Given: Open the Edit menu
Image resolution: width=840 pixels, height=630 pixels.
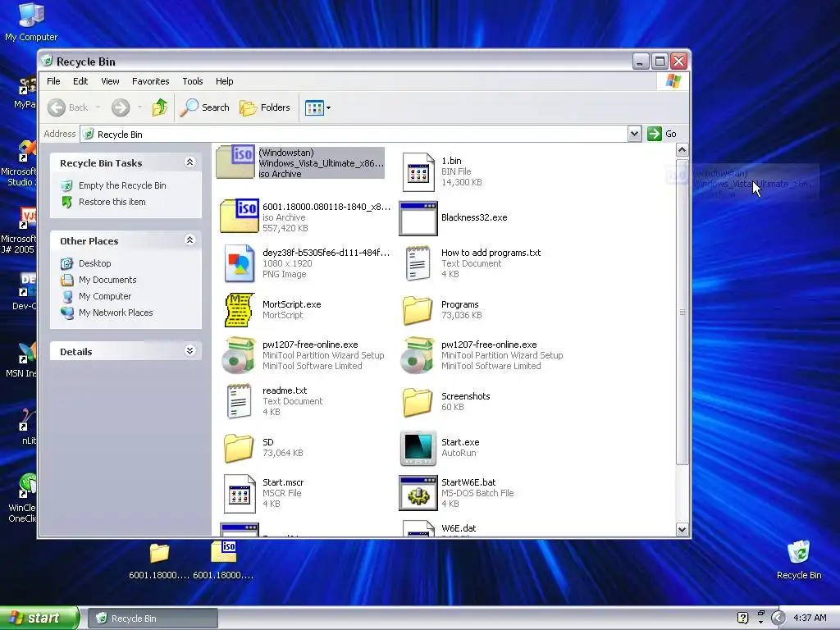Looking at the screenshot, I should tap(80, 81).
